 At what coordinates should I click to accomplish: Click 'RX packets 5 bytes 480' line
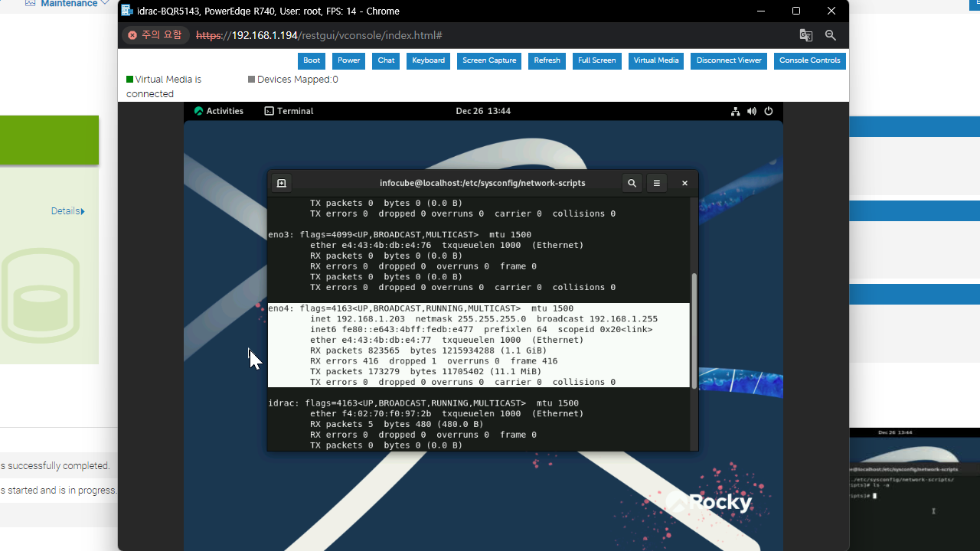coord(397,424)
